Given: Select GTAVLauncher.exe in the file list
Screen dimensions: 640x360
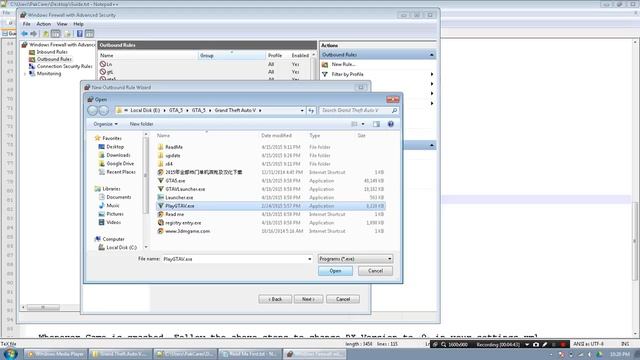Looking at the screenshot, I should point(185,189).
